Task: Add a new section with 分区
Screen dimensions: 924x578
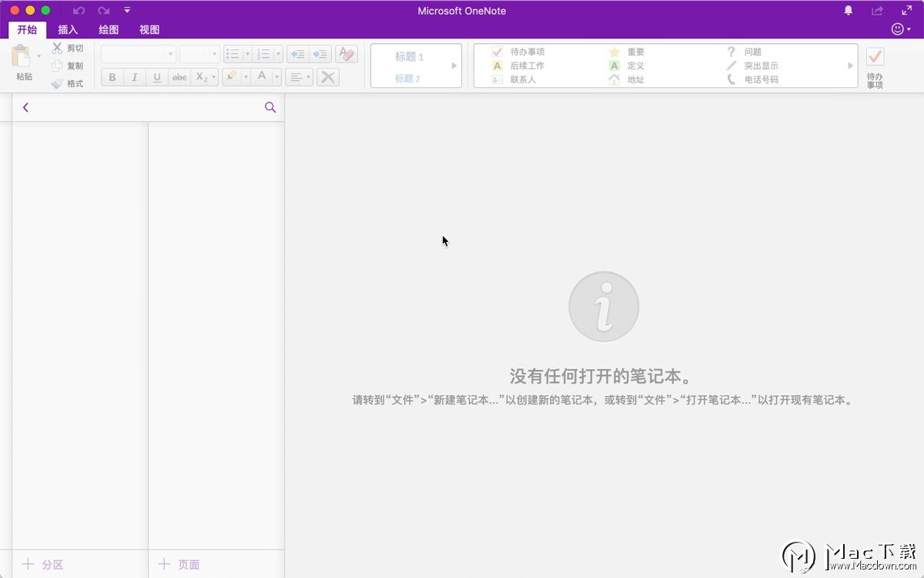Action: tap(43, 564)
